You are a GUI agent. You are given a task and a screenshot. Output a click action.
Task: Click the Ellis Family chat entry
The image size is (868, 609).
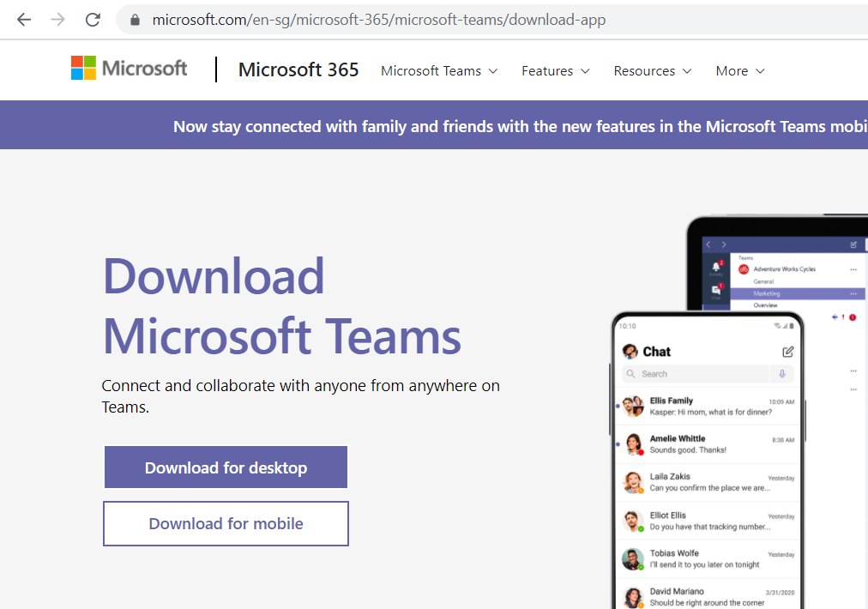(x=708, y=406)
